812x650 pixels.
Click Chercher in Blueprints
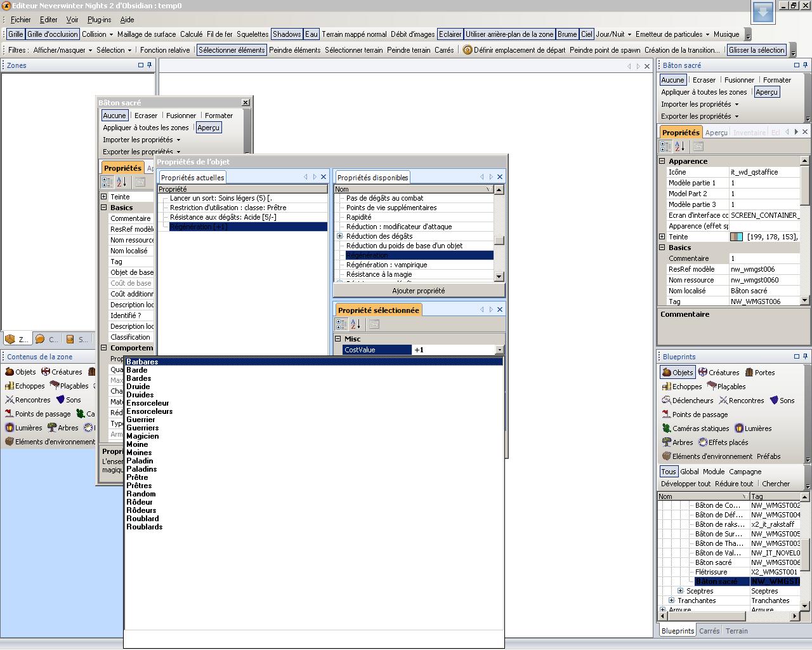tap(776, 484)
